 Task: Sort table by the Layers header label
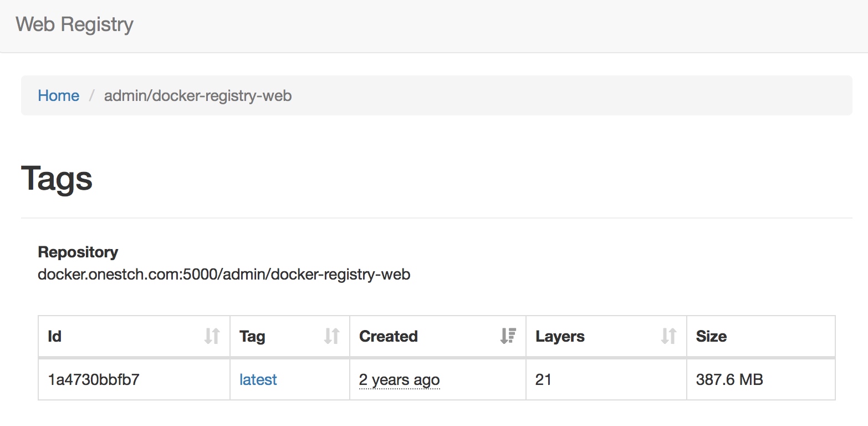point(560,336)
